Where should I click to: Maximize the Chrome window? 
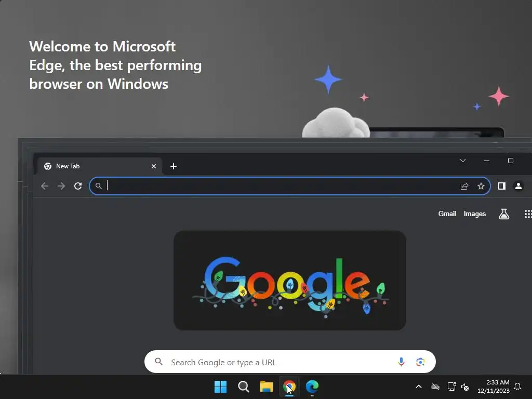(511, 161)
